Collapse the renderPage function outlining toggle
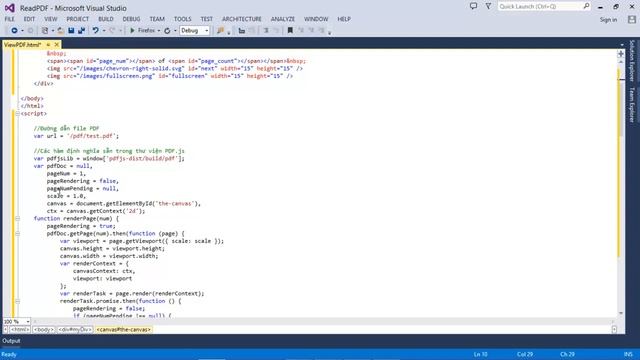 [x=18, y=218]
